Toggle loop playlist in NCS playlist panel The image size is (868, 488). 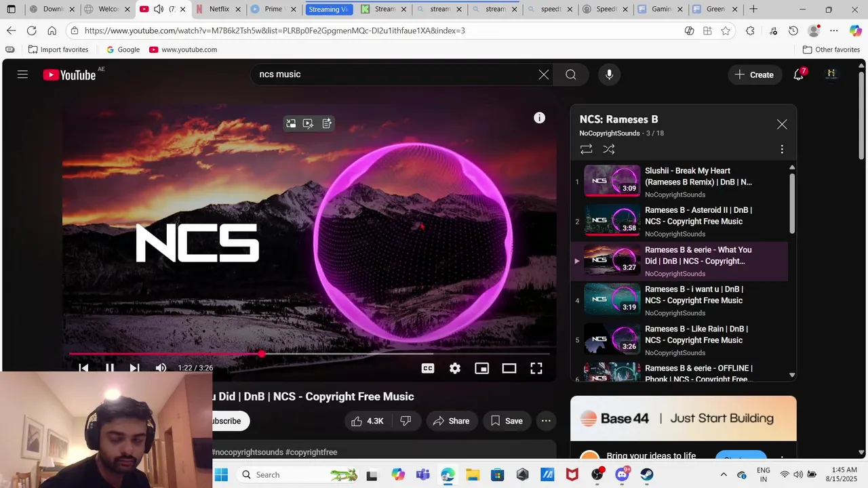click(586, 149)
